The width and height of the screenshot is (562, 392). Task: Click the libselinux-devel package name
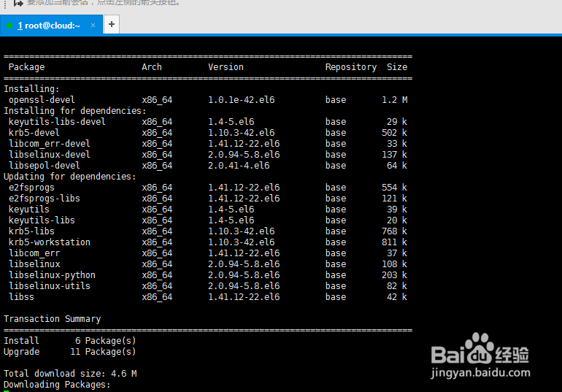pos(50,155)
